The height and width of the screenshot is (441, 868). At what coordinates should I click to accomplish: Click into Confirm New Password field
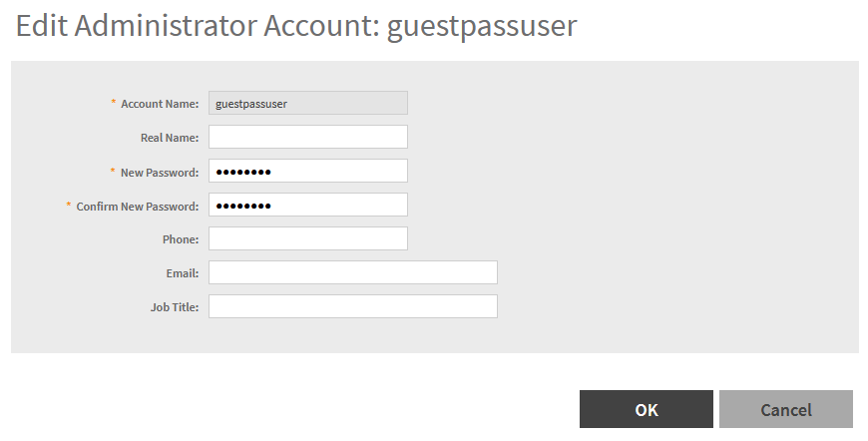click(x=307, y=206)
